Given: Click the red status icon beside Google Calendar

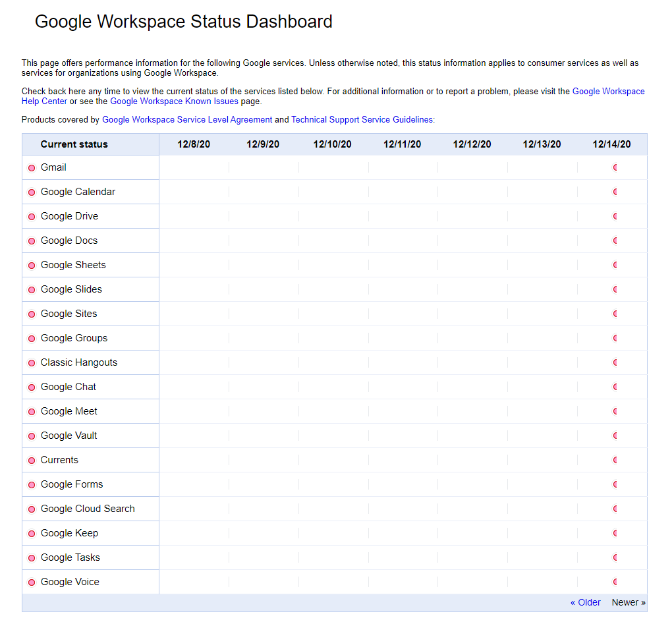Looking at the screenshot, I should coord(32,192).
